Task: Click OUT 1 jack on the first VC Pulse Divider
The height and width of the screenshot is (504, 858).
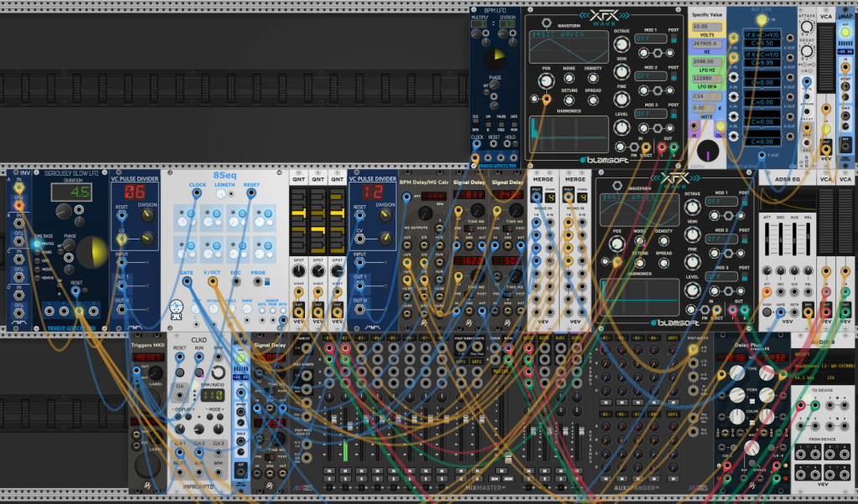Action: [121, 285]
